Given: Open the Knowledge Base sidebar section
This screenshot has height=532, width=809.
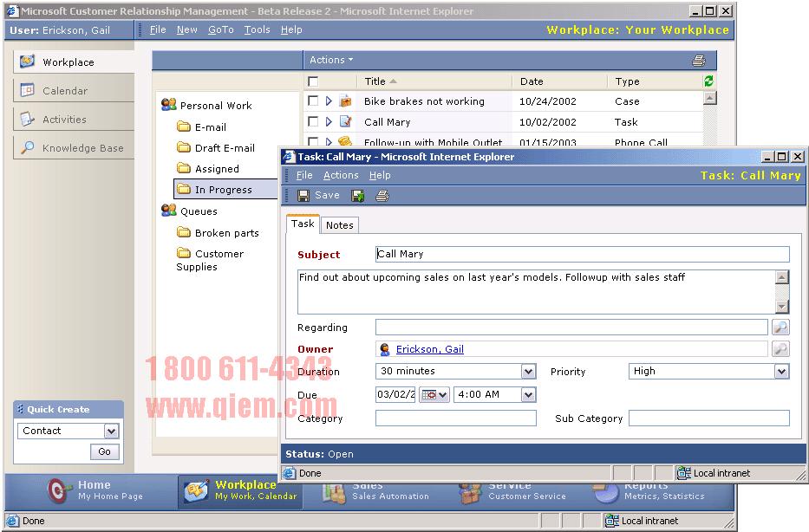Looking at the screenshot, I should (x=74, y=148).
